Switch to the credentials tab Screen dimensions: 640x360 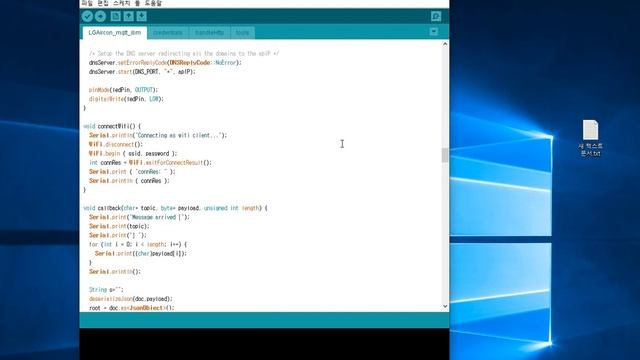(x=168, y=33)
